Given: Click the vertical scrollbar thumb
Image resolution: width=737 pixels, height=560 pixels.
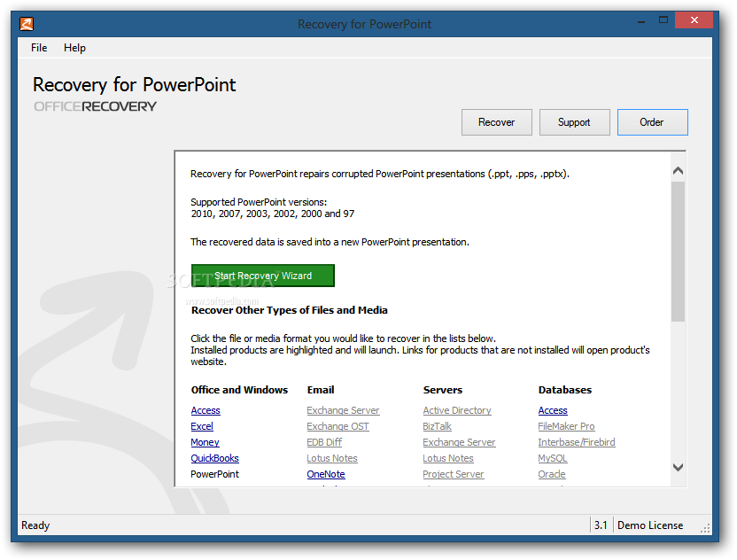Looking at the screenshot, I should (x=678, y=252).
